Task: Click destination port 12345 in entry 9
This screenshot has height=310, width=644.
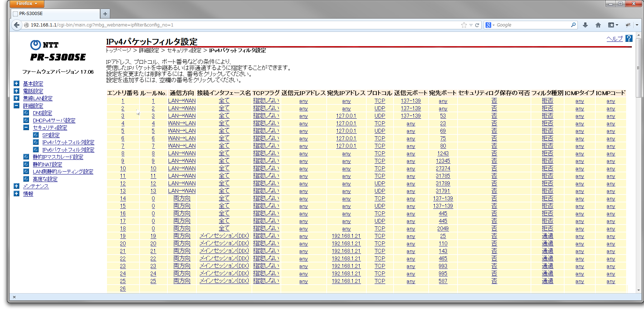Action: 443,161
